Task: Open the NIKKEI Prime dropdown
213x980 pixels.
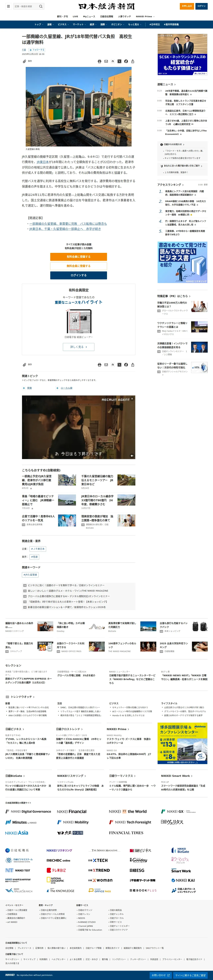Action: pyautogui.click(x=145, y=16)
